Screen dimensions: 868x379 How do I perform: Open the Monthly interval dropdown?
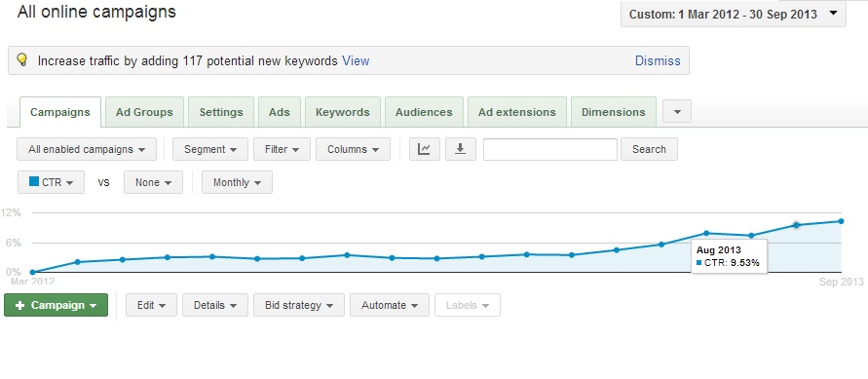[237, 182]
